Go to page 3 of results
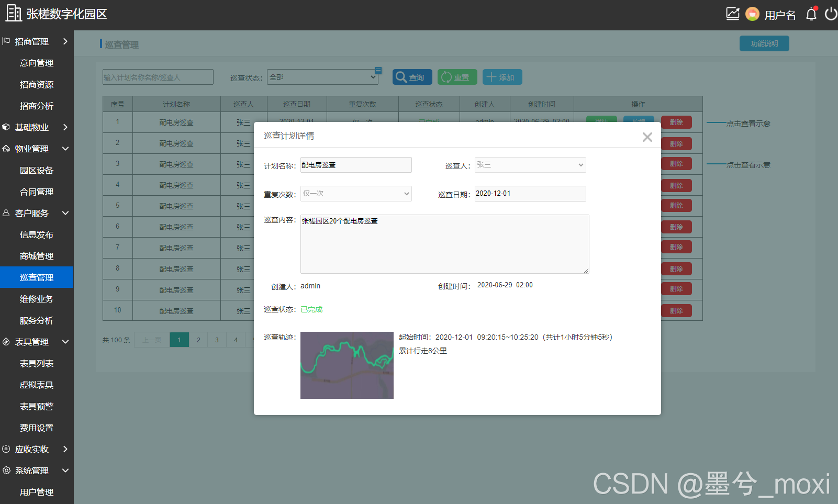This screenshot has height=504, width=838. click(217, 340)
